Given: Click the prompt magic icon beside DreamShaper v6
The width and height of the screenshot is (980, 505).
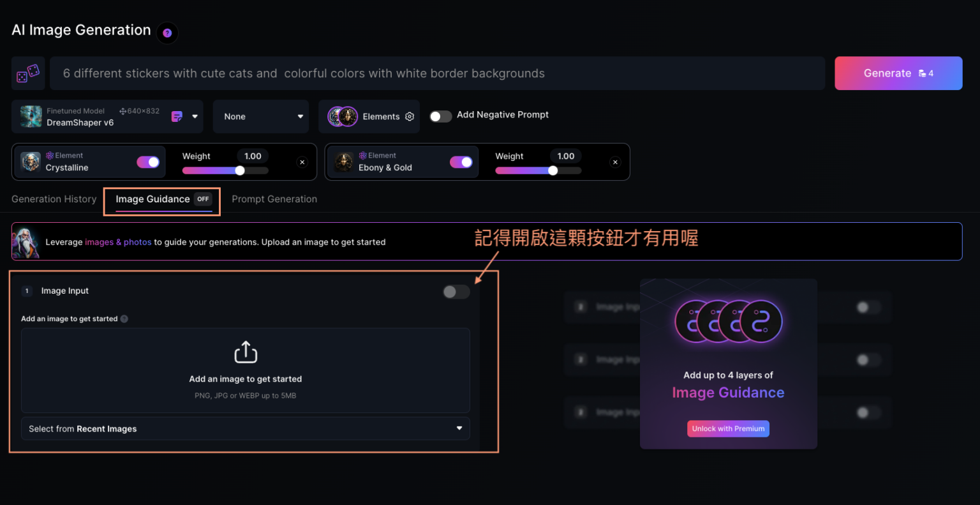Looking at the screenshot, I should tap(177, 117).
